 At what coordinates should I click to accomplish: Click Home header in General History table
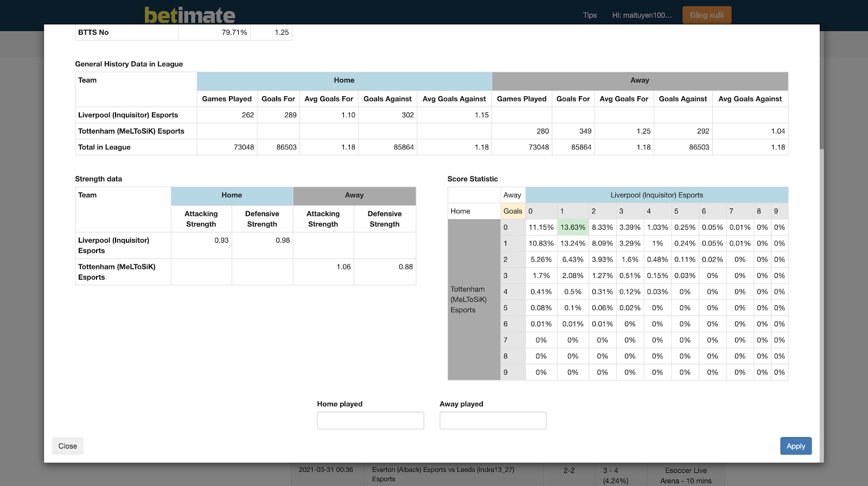[344, 80]
